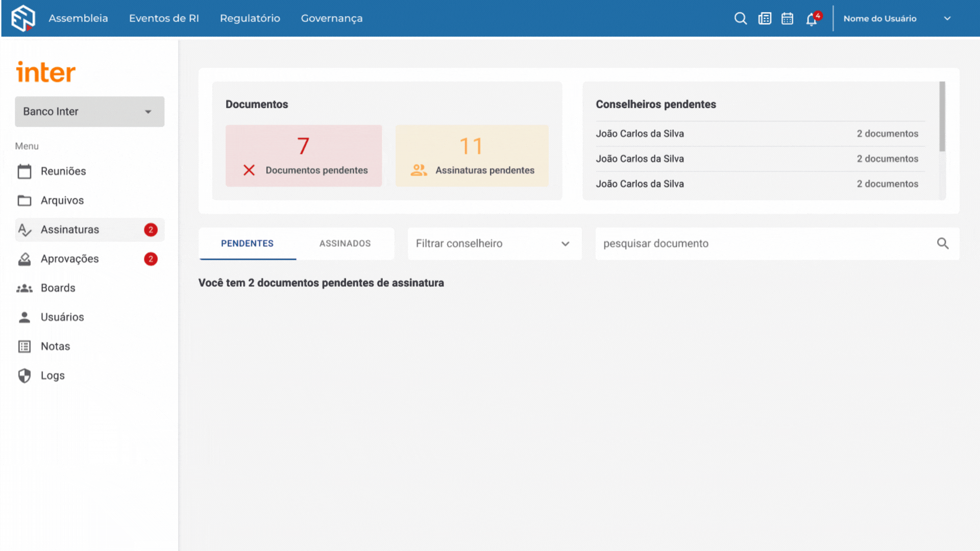Switch to the ASSINADOS tab
The width and height of the screenshot is (980, 551).
[345, 243]
